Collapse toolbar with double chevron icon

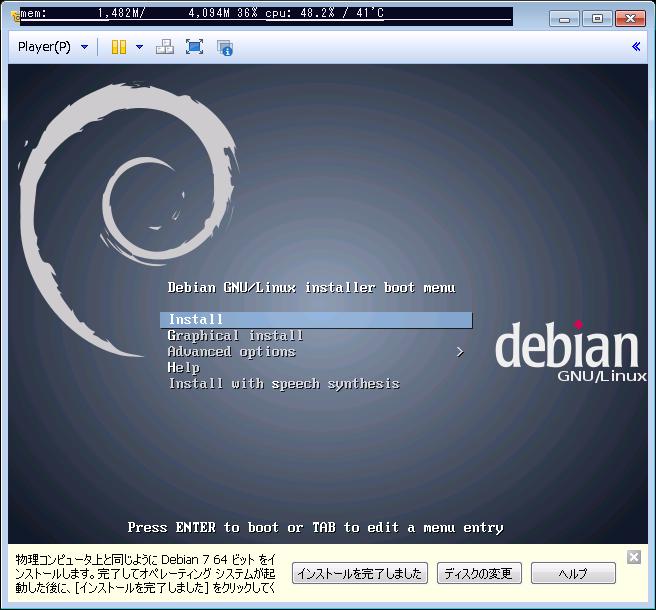[x=636, y=46]
